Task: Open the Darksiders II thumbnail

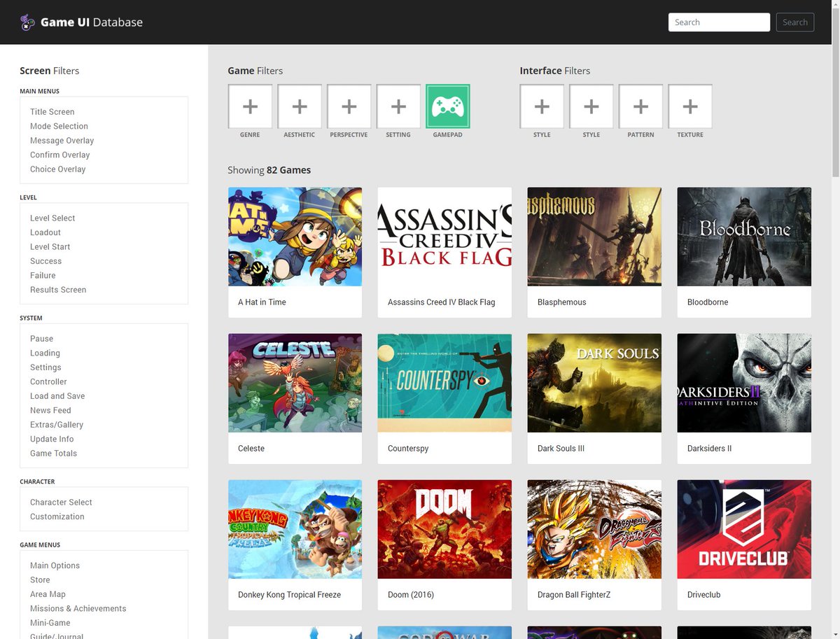Action: tap(744, 383)
